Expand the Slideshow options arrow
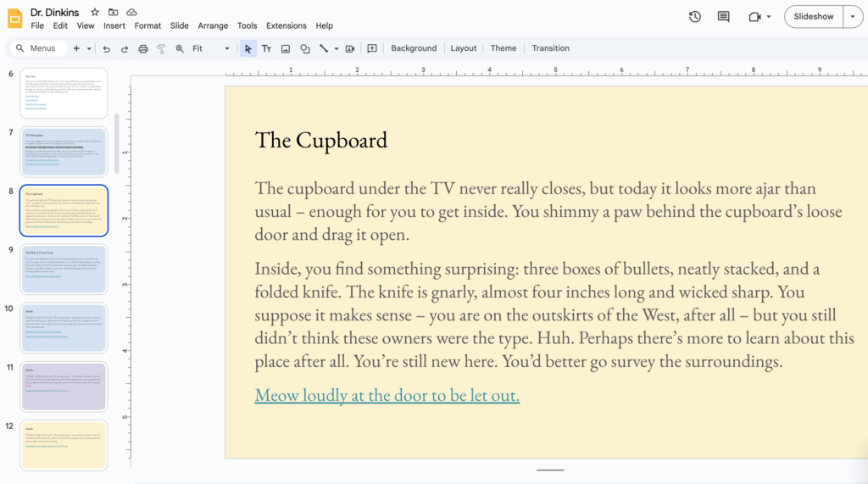The height and width of the screenshot is (484, 868). point(853,17)
